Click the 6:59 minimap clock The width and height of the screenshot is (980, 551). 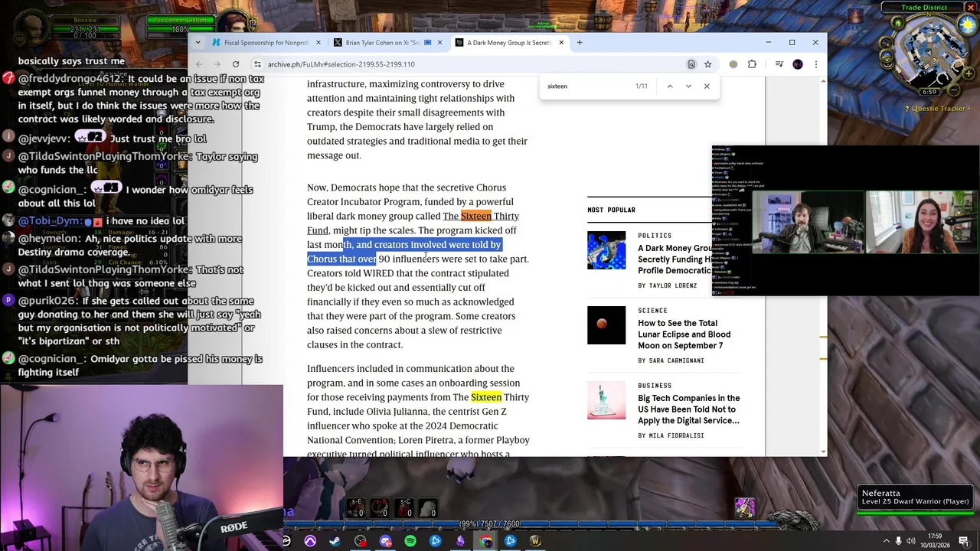(929, 92)
